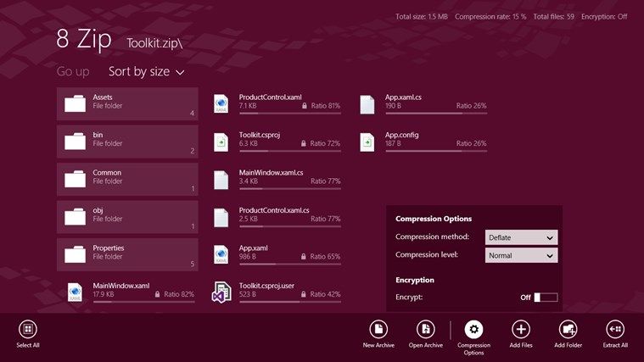Viewport: 644px width, 362px height.
Task: Open the Compression method Deflate dropdown
Action: click(x=521, y=237)
